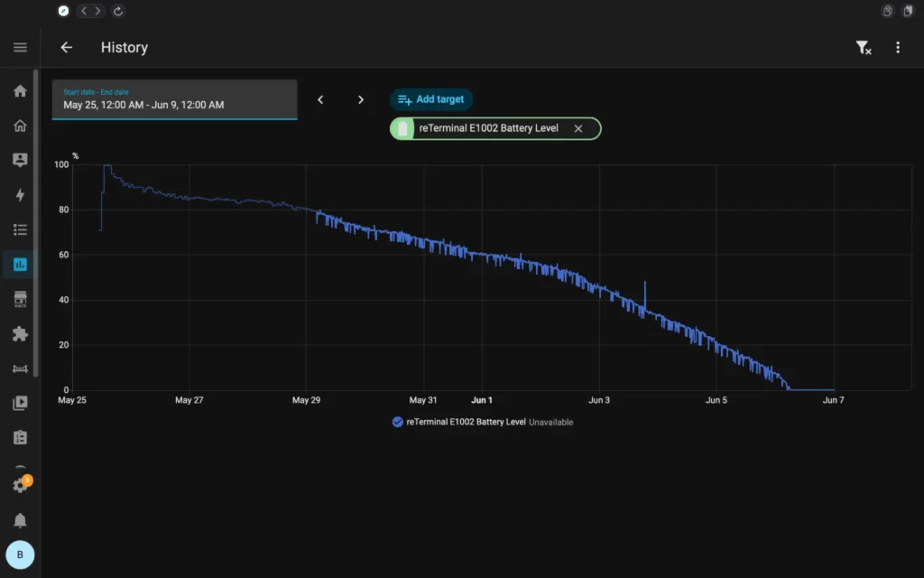This screenshot has height=578, width=924.
Task: Click the Jun 3 x-axis label
Action: click(599, 400)
